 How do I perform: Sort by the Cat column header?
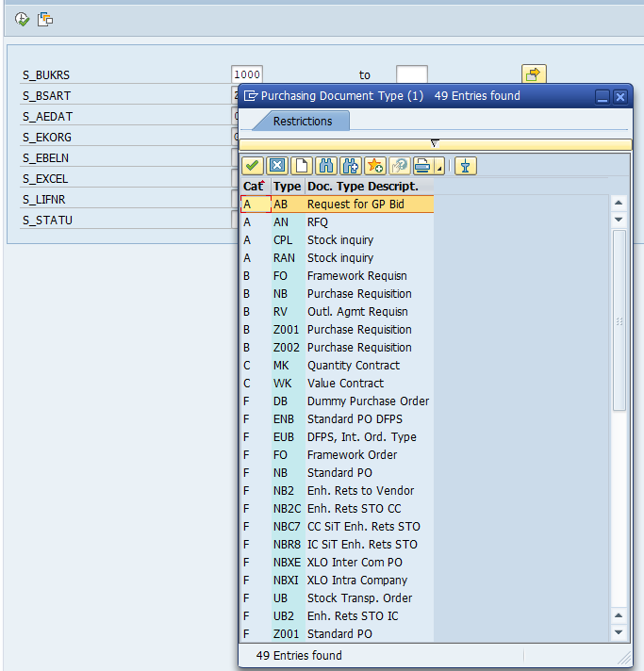pyautogui.click(x=256, y=187)
